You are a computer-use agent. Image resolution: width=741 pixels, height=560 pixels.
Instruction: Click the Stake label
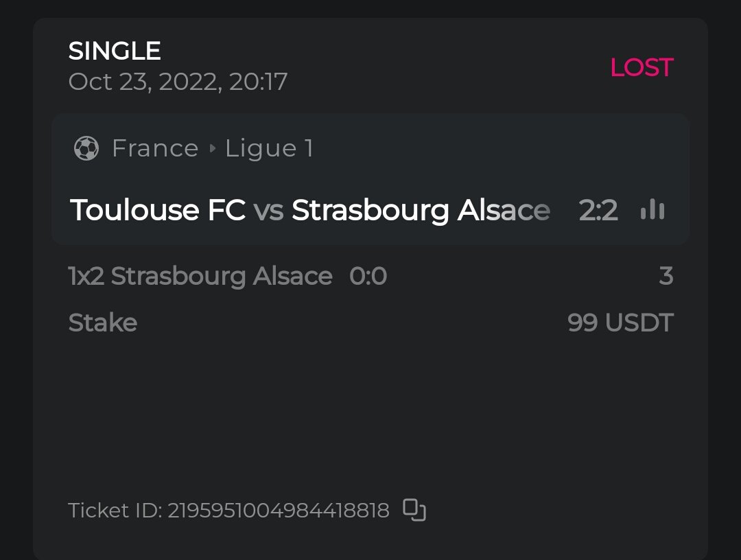103,323
